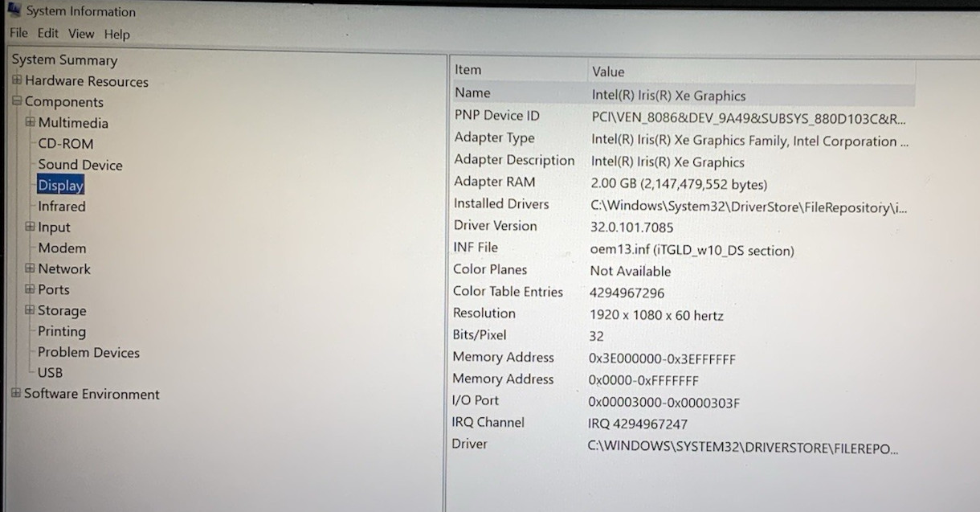Select the Problem Devices tree item
Image resolution: width=980 pixels, height=512 pixels.
pos(88,352)
